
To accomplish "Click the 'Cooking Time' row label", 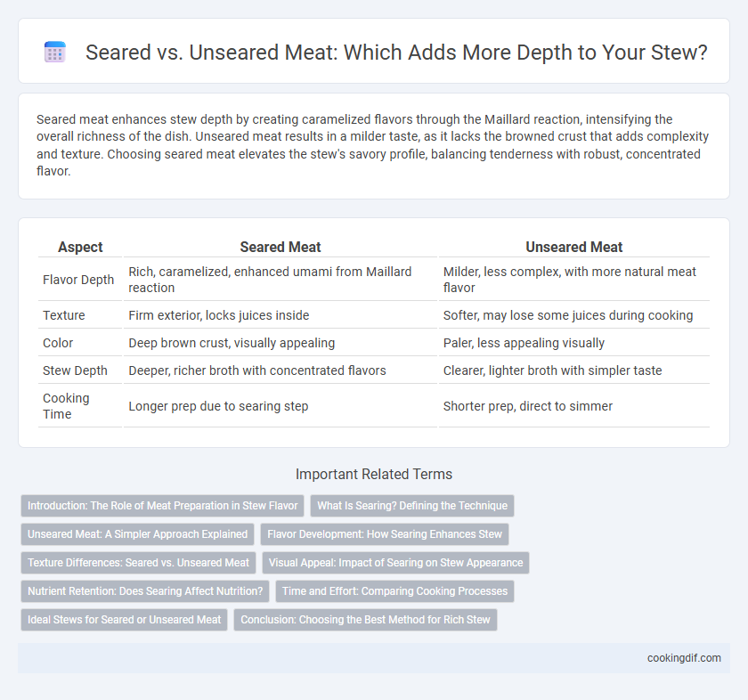I will click(x=66, y=406).
